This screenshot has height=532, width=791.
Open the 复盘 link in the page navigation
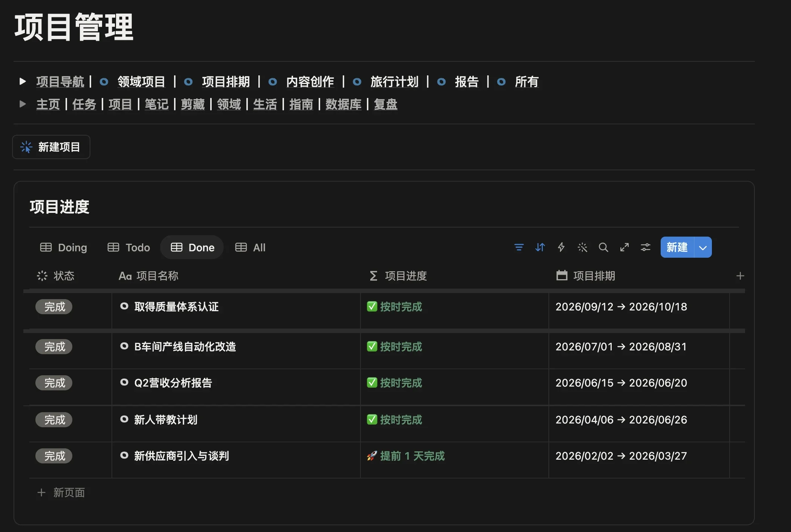pyautogui.click(x=386, y=104)
